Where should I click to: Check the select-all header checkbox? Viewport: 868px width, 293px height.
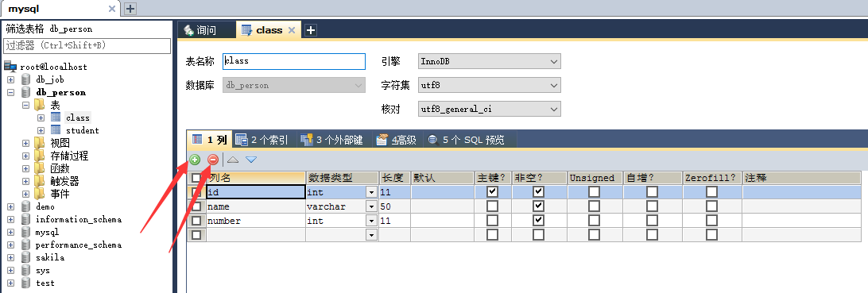click(196, 177)
